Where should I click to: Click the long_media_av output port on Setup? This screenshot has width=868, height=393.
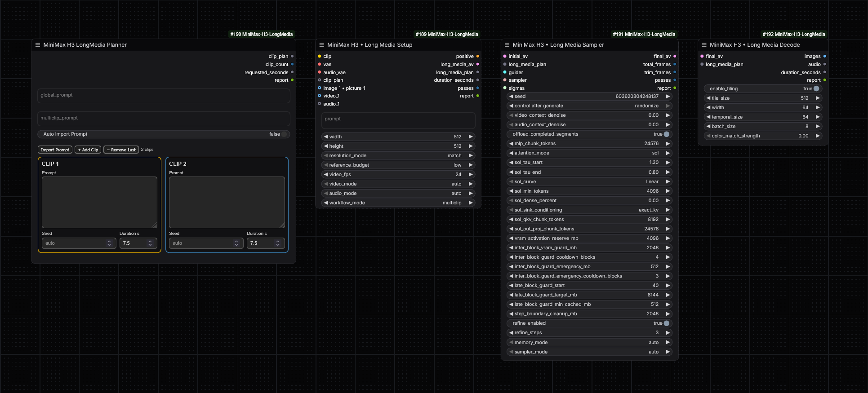[477, 65]
